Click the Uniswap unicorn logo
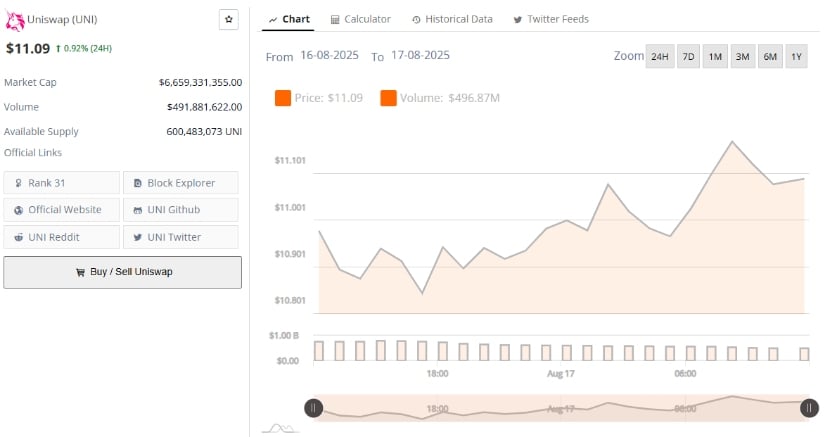This screenshot has height=437, width=825. (x=15, y=21)
